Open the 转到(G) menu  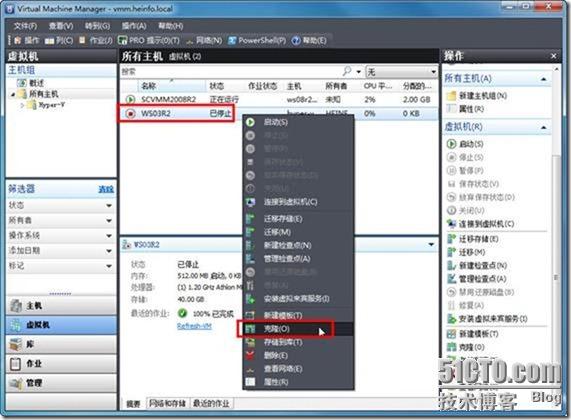(97, 26)
